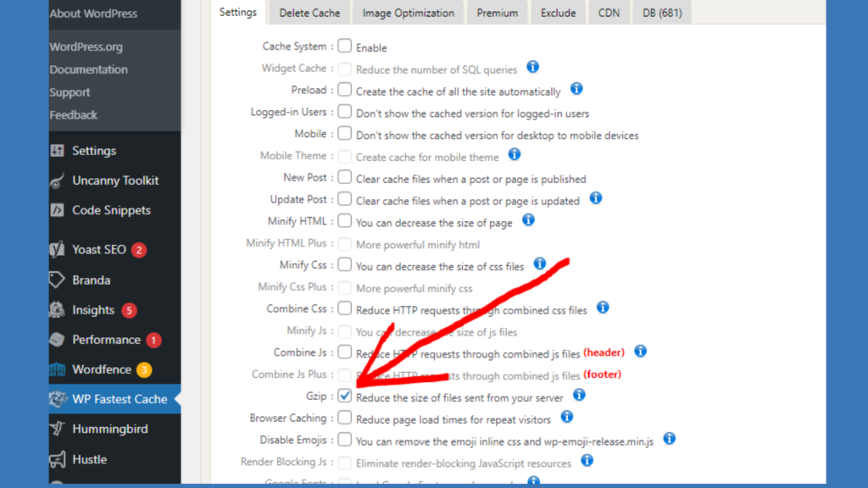
Task: Check the Mobile checkbox
Action: (x=345, y=133)
